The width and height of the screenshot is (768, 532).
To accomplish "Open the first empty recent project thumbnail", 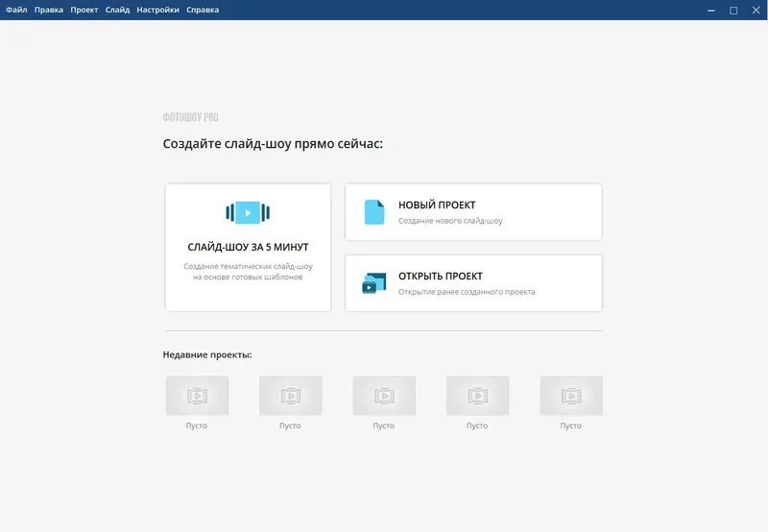I will 197,396.
